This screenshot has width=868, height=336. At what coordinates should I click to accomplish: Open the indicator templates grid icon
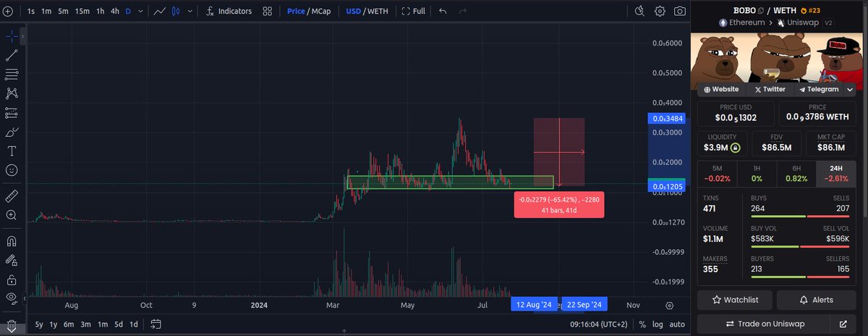[268, 11]
